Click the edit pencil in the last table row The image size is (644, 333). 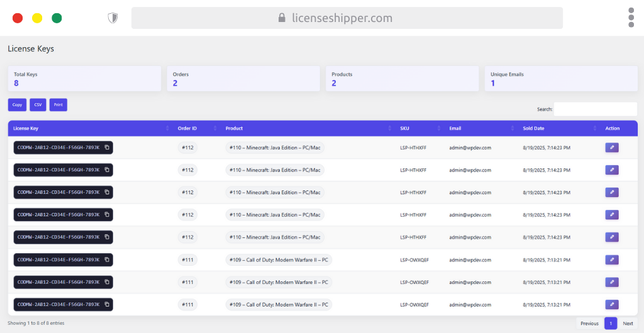pyautogui.click(x=611, y=305)
